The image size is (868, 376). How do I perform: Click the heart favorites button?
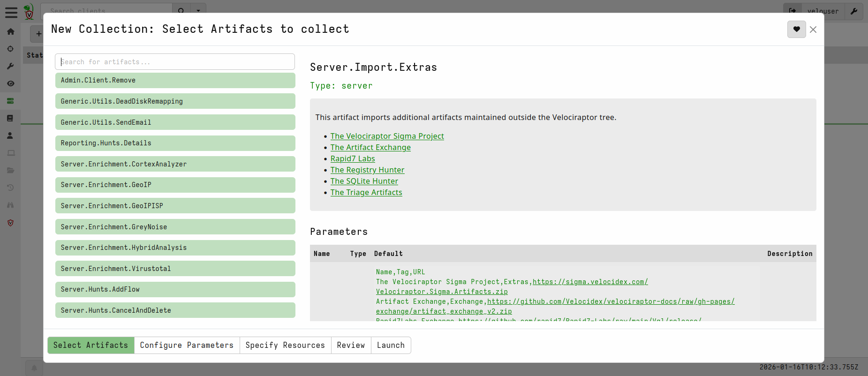[x=796, y=29]
